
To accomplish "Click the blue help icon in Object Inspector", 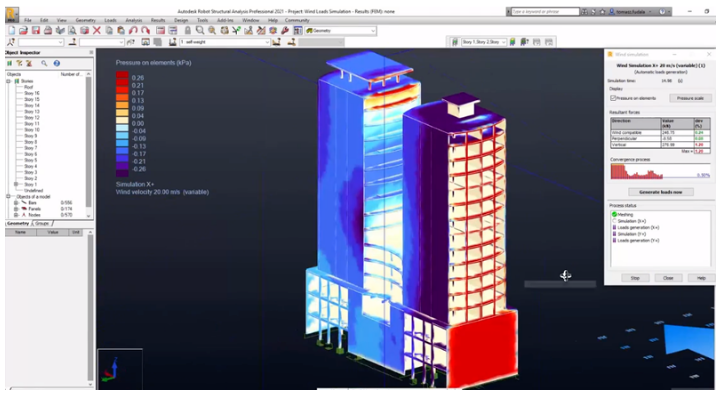I will pyautogui.click(x=56, y=63).
